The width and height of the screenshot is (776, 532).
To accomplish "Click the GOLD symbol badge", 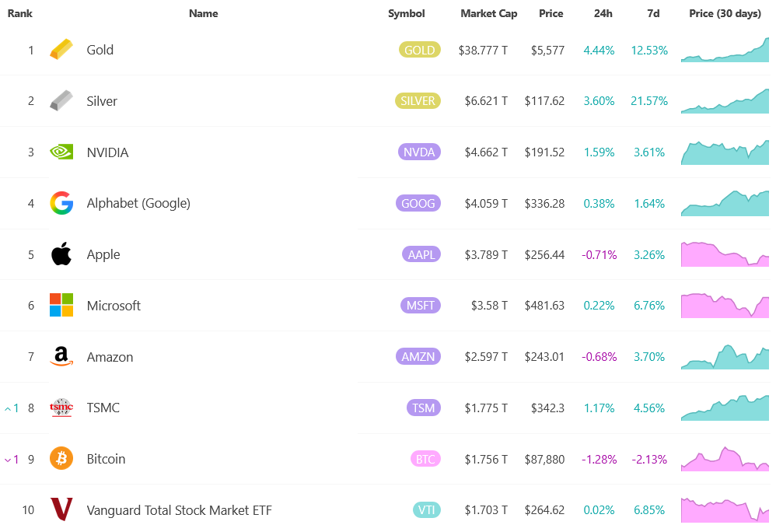I will tap(419, 49).
